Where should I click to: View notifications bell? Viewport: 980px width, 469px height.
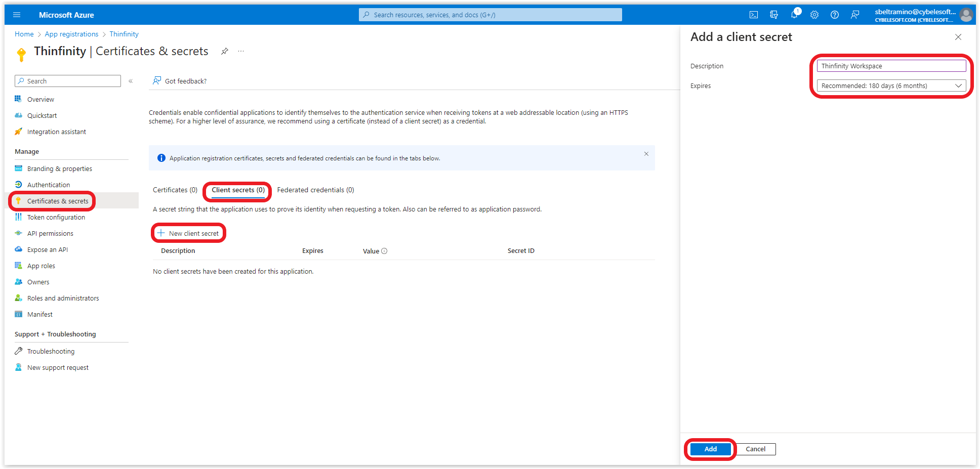[x=794, y=15]
